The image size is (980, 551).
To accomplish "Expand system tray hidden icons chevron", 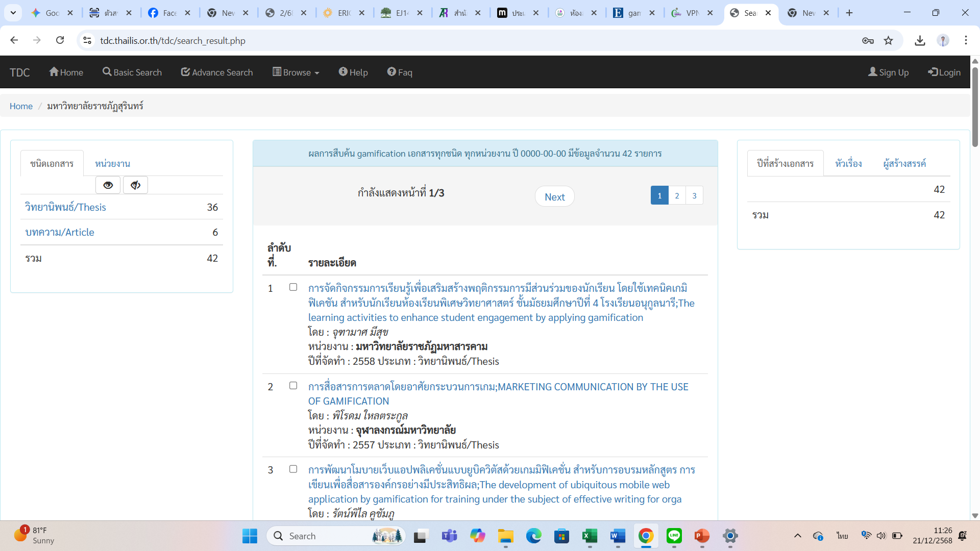I will pyautogui.click(x=797, y=536).
